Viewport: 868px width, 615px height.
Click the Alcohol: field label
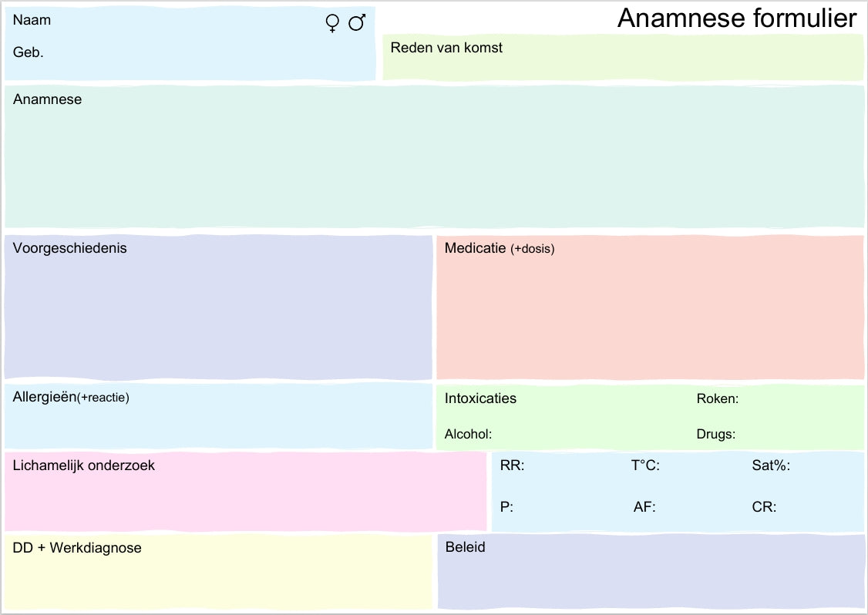click(469, 434)
